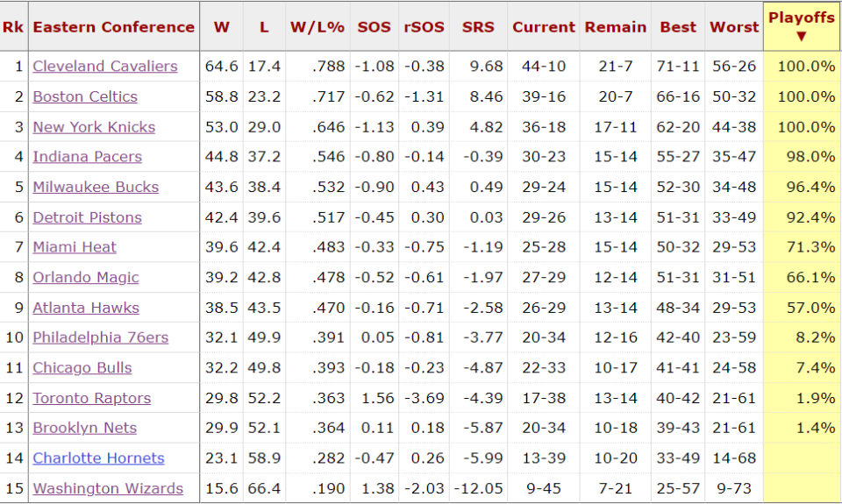Sort table by W/L% column header
This screenshot has height=504, width=842.
318,27
